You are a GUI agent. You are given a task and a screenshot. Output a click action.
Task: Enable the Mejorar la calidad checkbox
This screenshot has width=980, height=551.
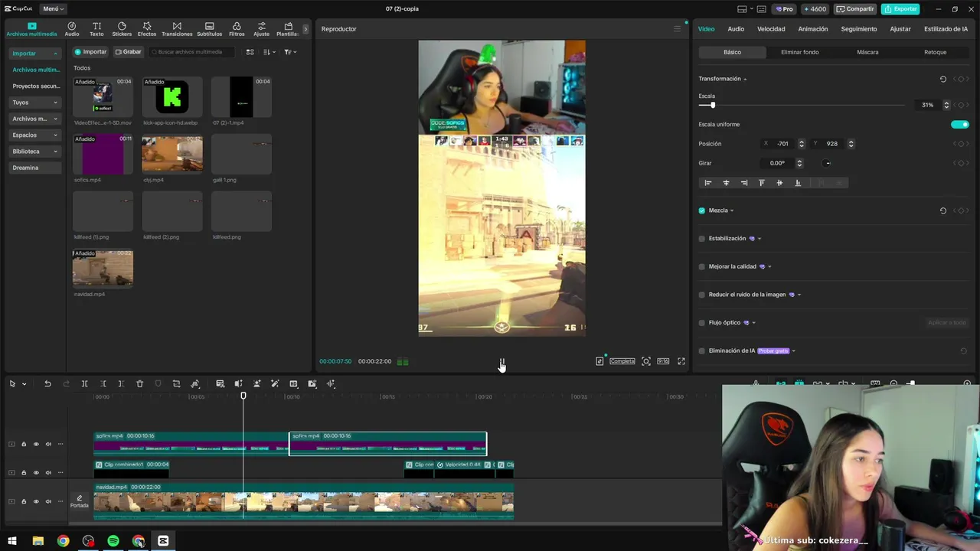(701, 266)
